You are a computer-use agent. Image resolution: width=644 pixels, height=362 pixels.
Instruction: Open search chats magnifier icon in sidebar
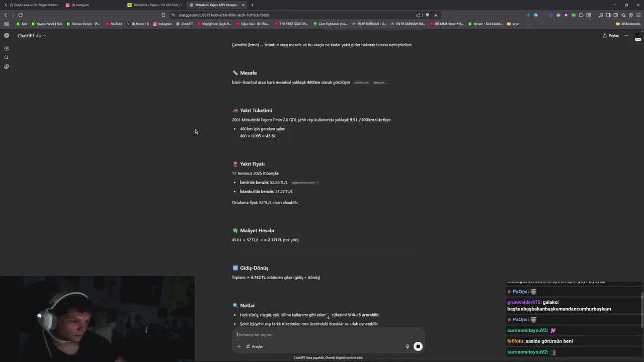[7, 57]
